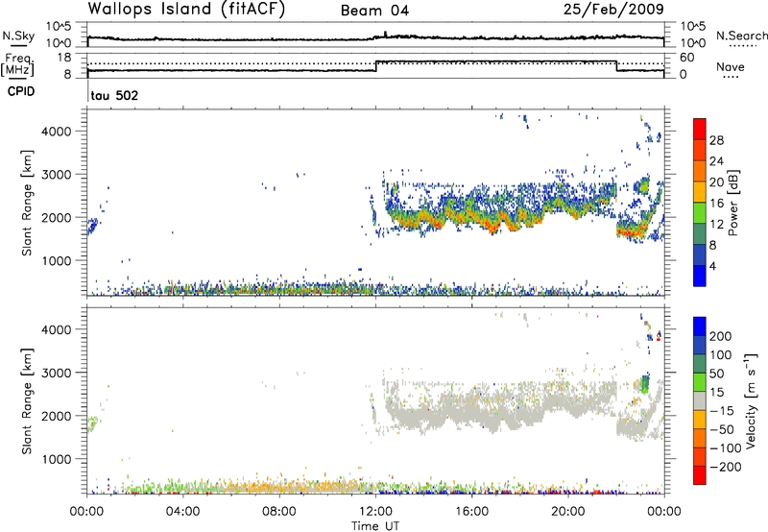Screen dimensions: 768x532
Task: Select the "CPID" row label
Action: [21, 91]
